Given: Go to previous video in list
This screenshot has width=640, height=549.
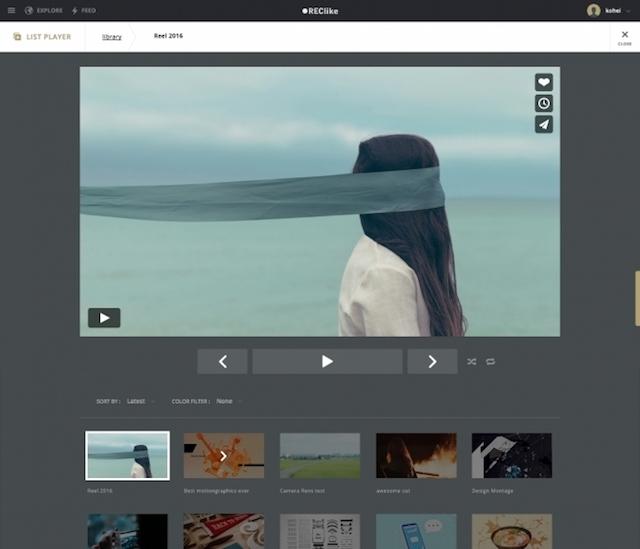Looking at the screenshot, I should coord(222,362).
